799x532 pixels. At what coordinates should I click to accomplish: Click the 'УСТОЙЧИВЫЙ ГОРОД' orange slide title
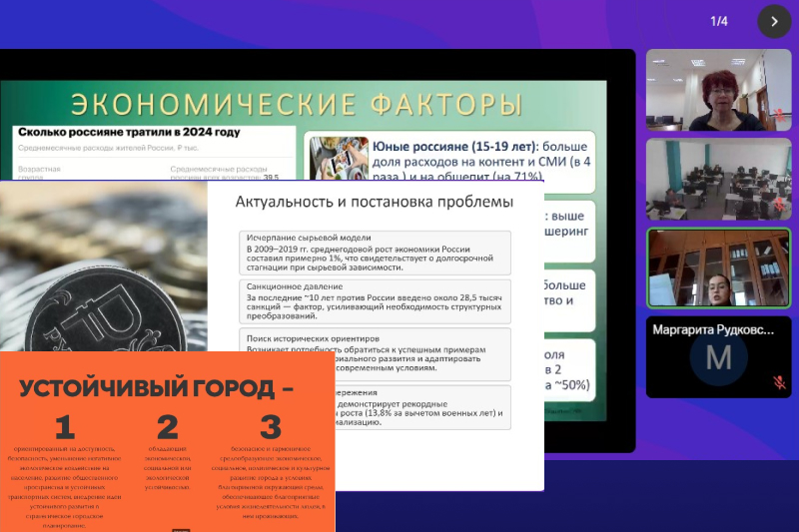155,387
